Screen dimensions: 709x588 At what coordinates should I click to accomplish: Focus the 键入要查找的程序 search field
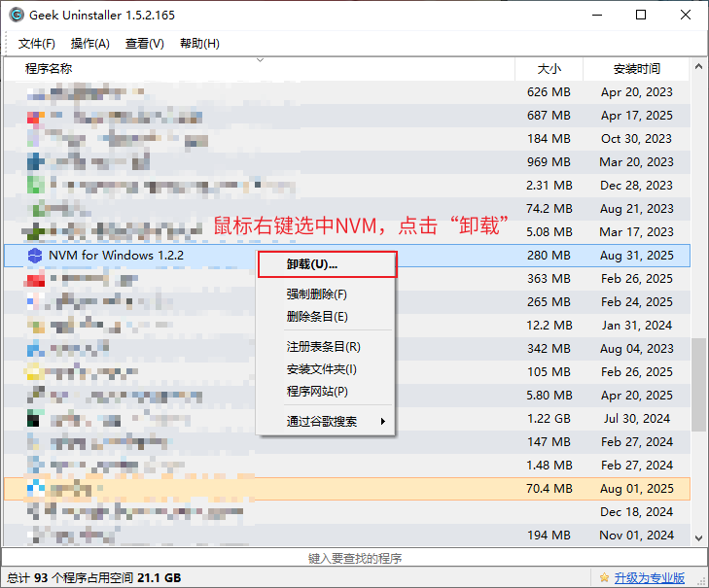click(x=354, y=558)
